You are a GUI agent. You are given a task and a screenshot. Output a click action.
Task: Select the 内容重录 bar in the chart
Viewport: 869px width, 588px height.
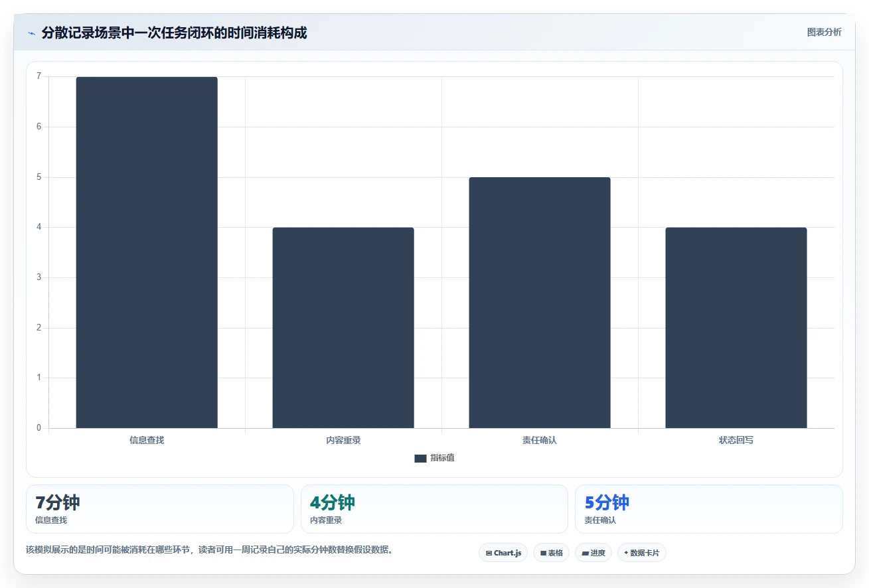pos(343,328)
